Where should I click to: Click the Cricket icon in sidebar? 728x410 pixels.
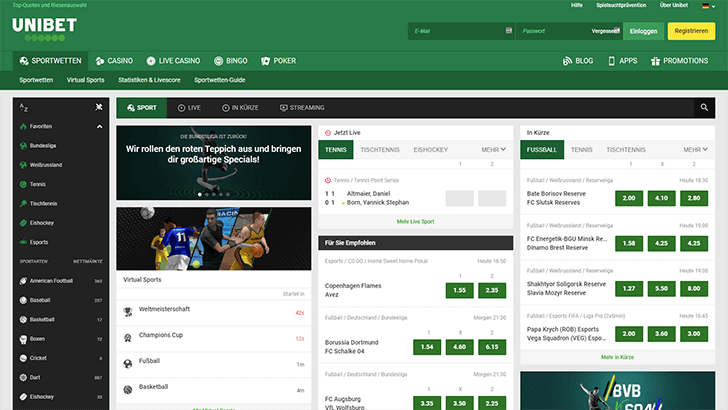(23, 358)
